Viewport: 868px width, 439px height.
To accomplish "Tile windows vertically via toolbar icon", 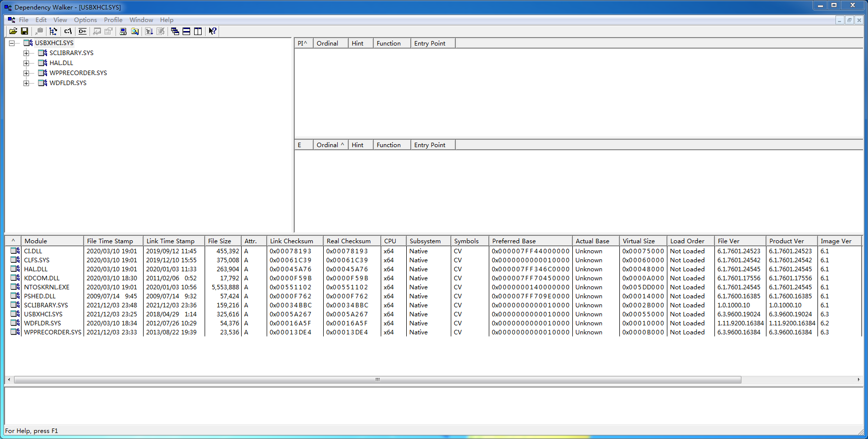I will [198, 31].
